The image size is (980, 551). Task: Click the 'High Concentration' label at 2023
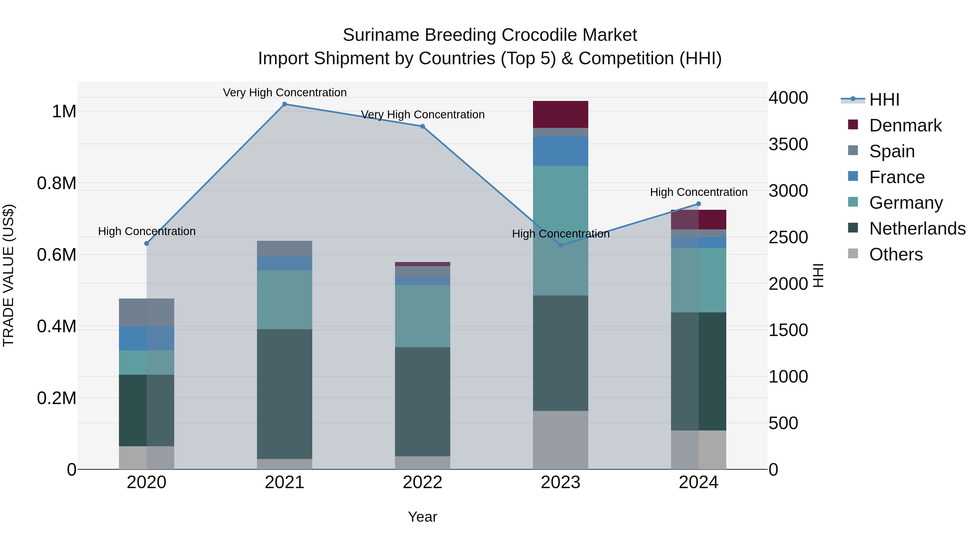click(561, 233)
